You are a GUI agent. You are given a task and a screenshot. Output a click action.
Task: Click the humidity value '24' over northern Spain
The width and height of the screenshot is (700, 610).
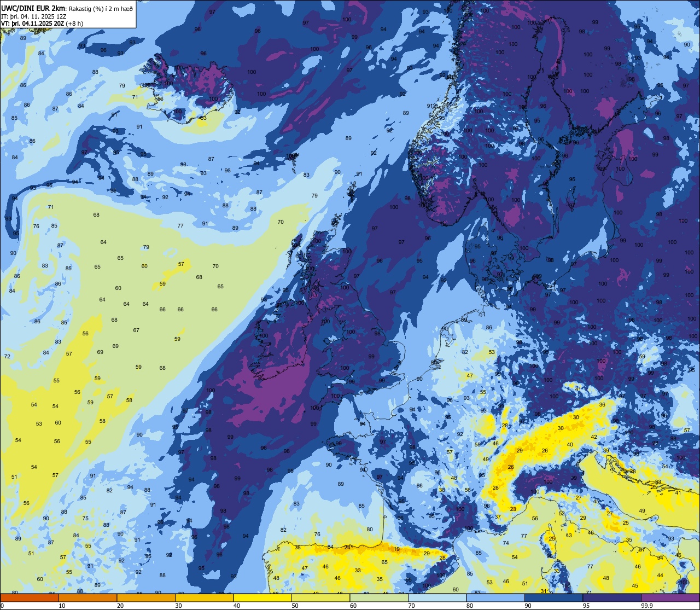347,547
